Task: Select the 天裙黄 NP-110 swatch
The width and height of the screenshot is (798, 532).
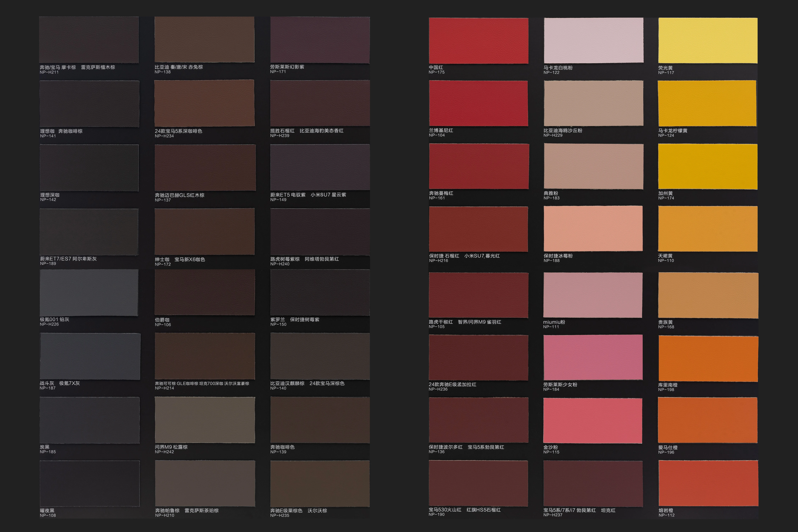Action: point(708,229)
